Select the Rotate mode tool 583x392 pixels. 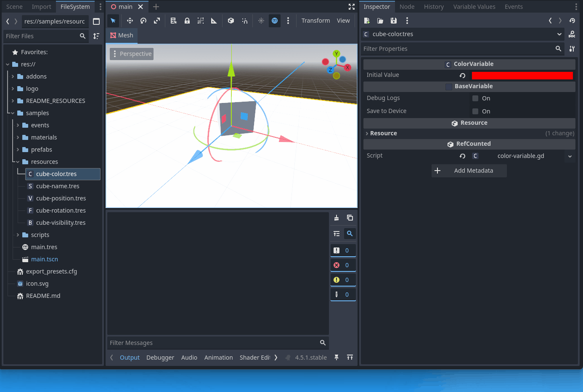pos(143,21)
